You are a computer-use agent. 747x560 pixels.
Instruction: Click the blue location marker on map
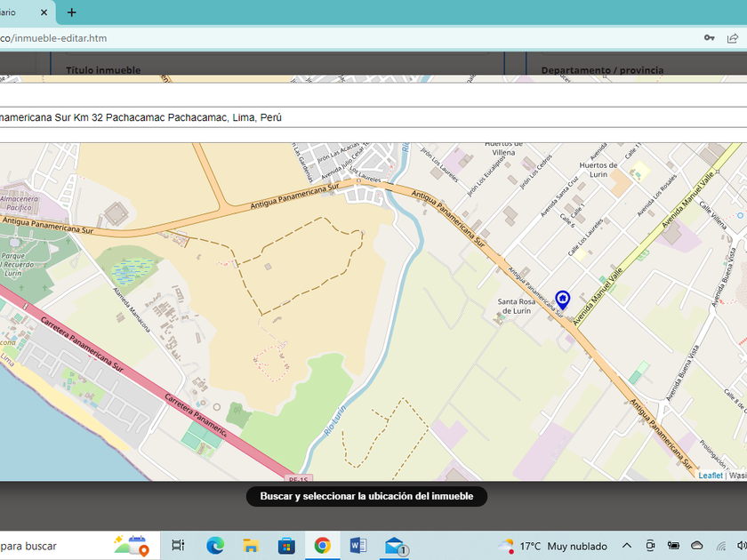[562, 300]
